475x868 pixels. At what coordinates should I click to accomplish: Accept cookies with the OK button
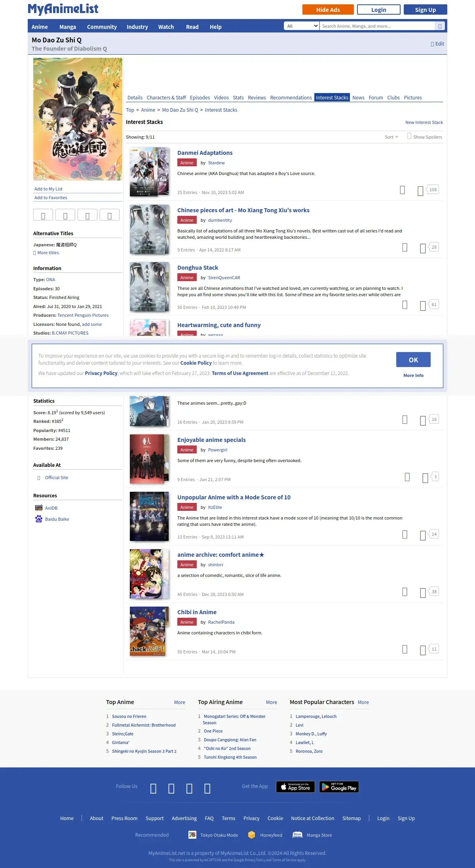[x=413, y=360]
